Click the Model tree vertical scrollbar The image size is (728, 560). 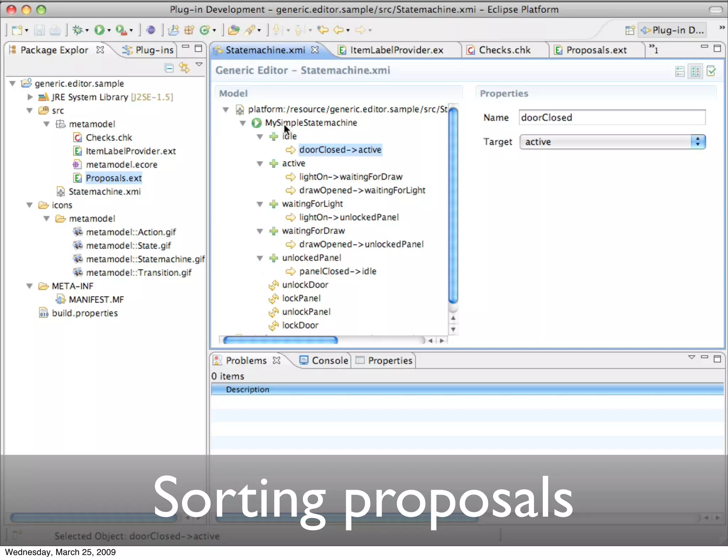click(x=453, y=206)
